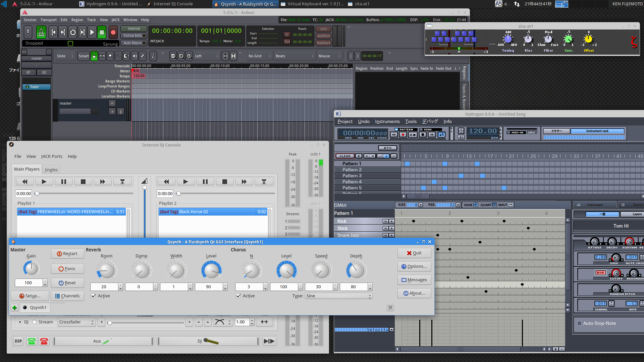Add new pattern with plus button in Hydrogen
644x362 pixels.
[359, 156]
